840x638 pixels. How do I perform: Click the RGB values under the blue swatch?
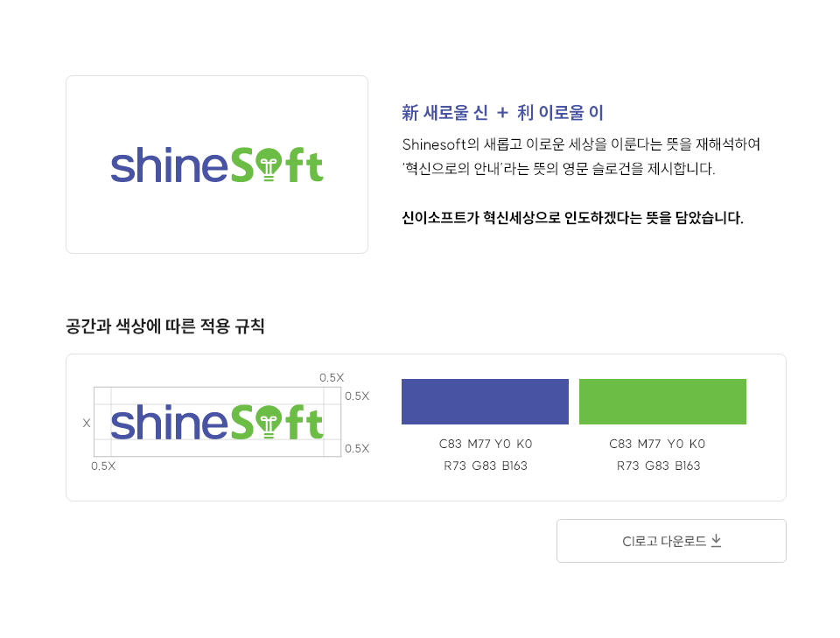pos(485,466)
